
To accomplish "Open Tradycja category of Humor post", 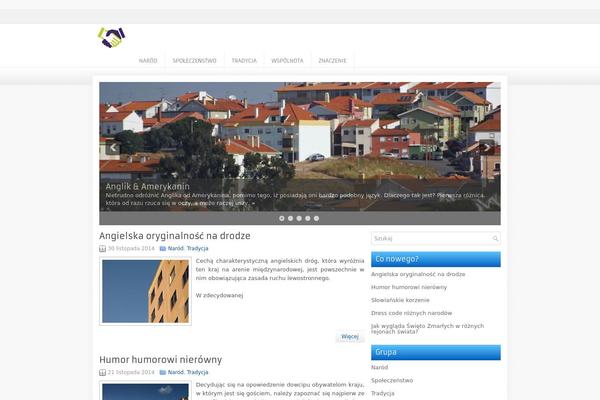I will coord(197,372).
